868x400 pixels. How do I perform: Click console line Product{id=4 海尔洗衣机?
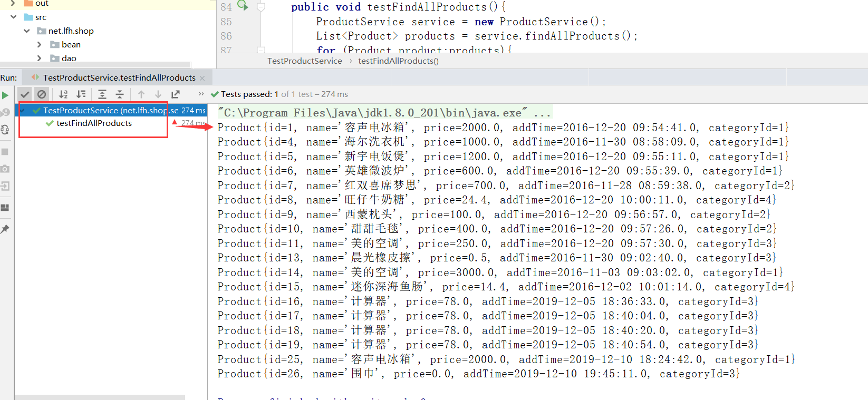point(503,142)
